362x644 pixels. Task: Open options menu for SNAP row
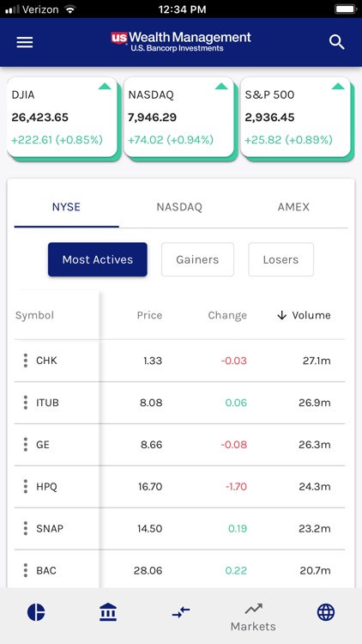(26, 528)
